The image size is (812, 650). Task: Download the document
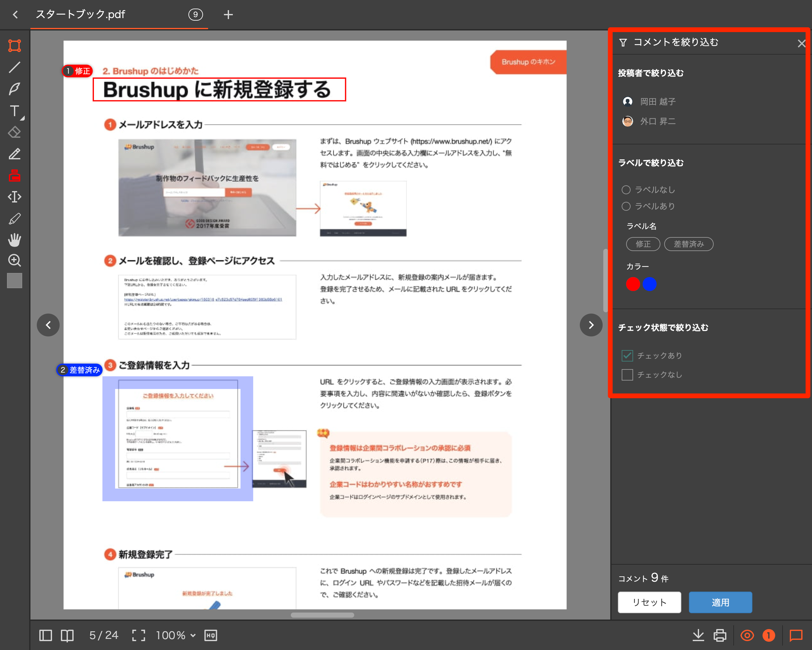699,635
